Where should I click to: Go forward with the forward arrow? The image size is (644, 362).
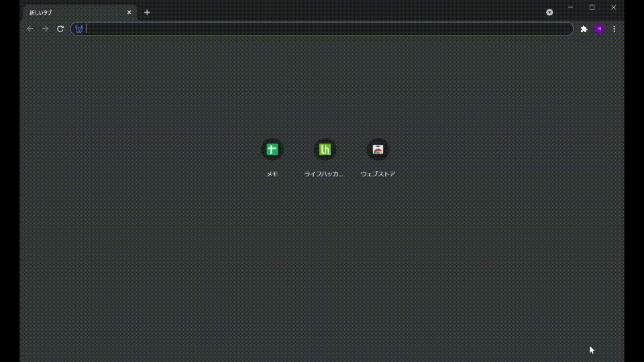click(45, 29)
